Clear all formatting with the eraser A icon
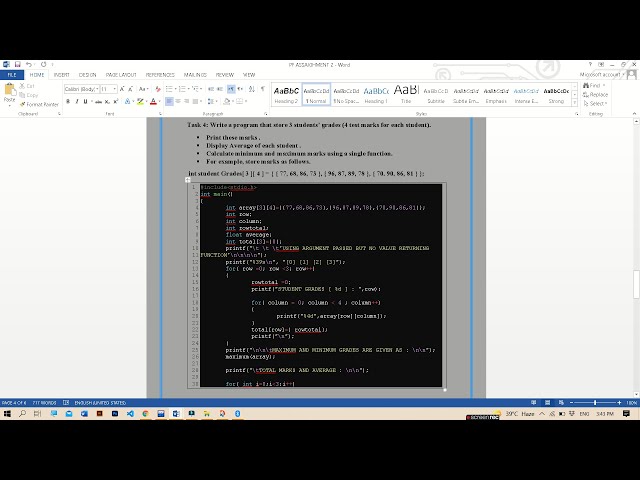 click(x=158, y=89)
